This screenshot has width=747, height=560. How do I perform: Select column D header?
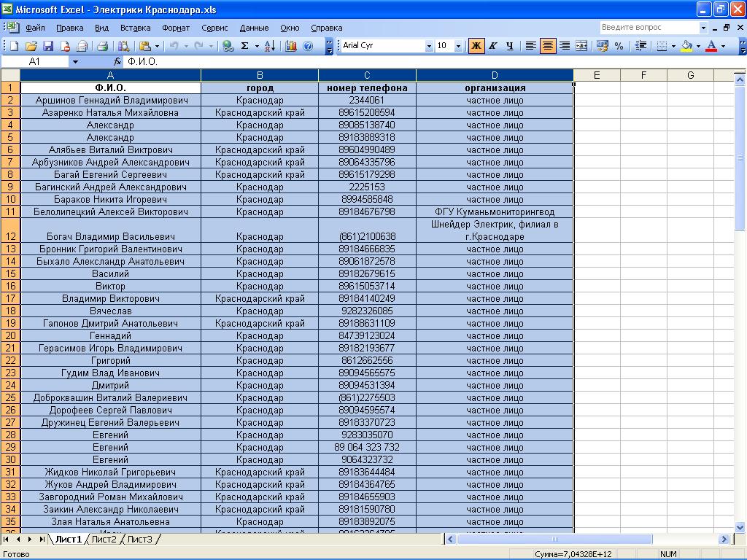tap(495, 75)
